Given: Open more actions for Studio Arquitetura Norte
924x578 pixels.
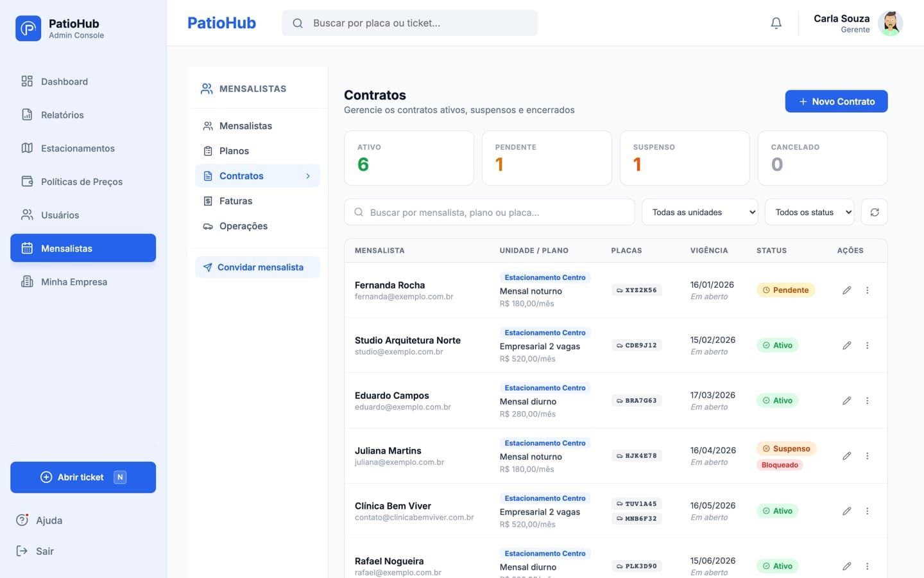Looking at the screenshot, I should point(867,346).
